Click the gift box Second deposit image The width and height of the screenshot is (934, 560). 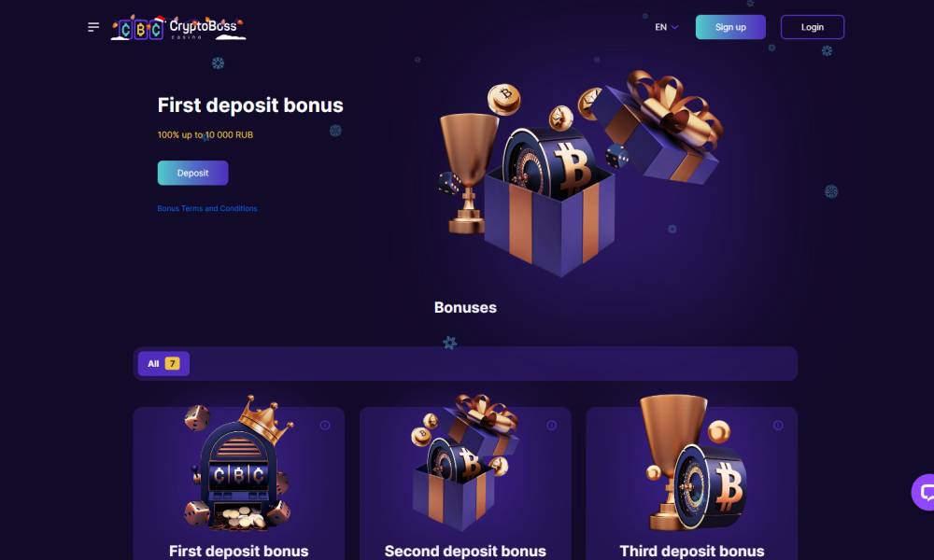coord(465,462)
